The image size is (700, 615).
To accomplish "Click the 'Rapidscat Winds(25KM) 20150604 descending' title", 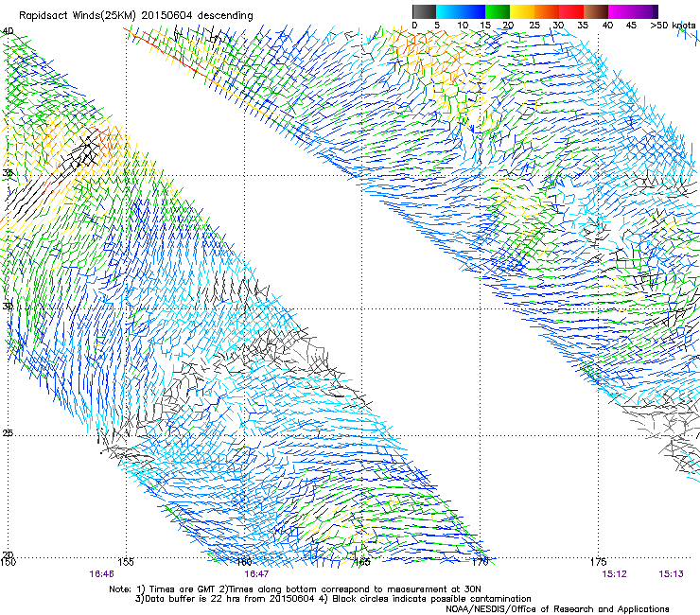I will [136, 16].
